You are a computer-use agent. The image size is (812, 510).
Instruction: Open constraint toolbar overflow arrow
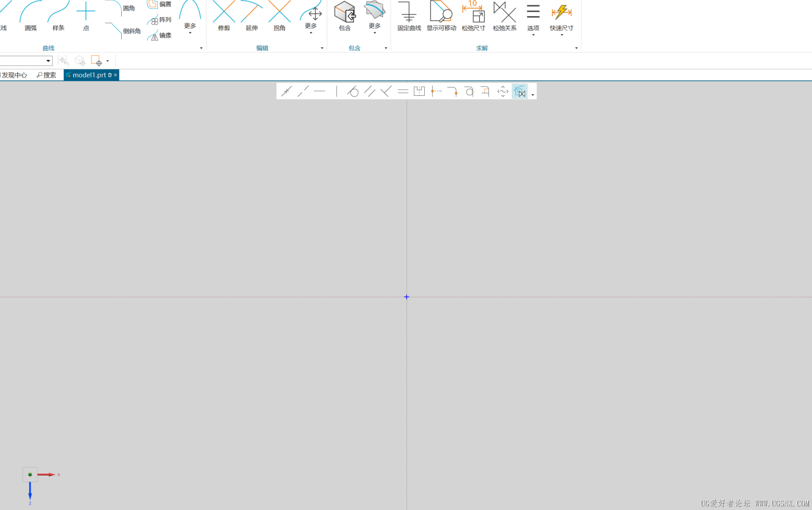532,95
